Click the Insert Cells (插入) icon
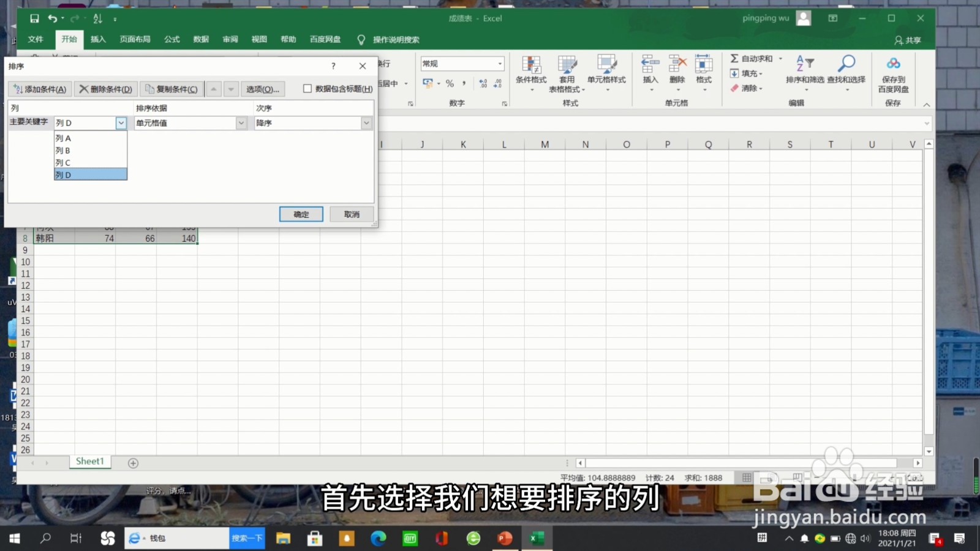Viewport: 980px width, 551px height. [650, 67]
